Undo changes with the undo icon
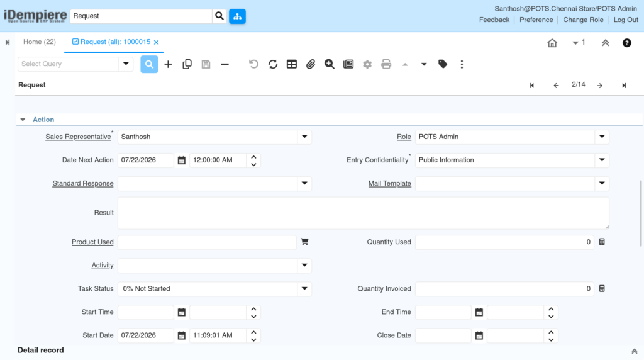Screen dimensions: 644x360 coord(254,64)
